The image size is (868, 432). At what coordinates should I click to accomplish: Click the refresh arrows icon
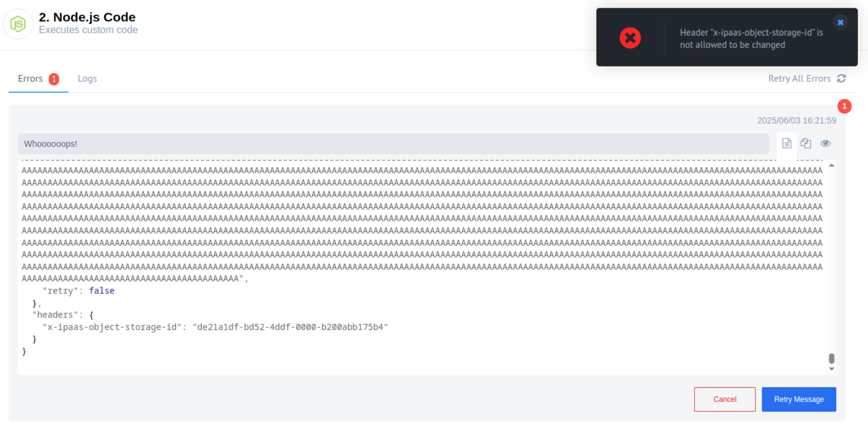tap(841, 78)
